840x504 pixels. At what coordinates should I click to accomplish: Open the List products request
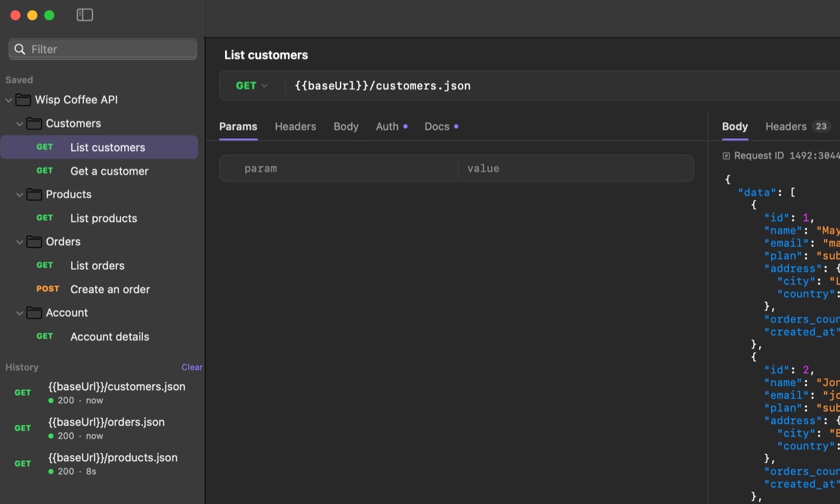click(x=99, y=218)
